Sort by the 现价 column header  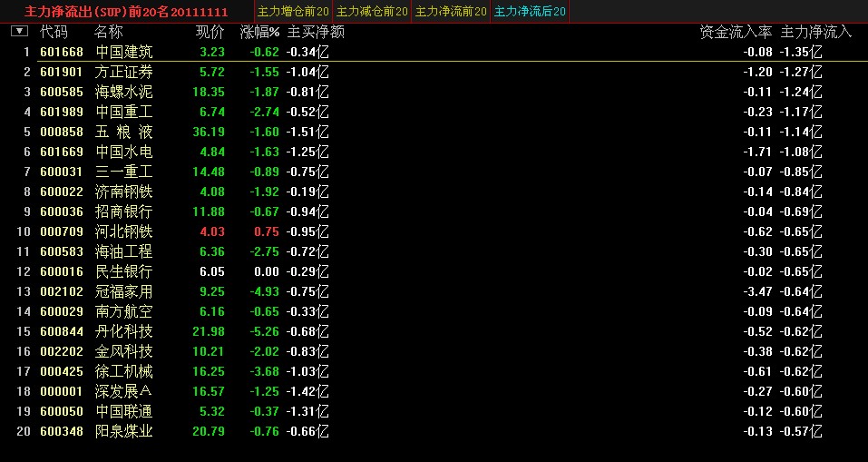210,32
